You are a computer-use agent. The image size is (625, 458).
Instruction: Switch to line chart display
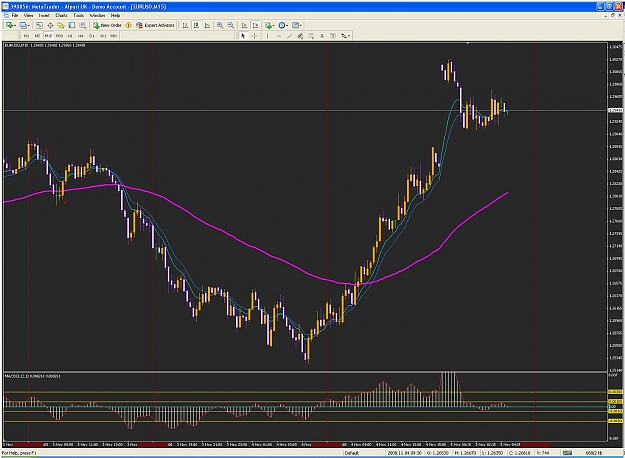click(x=207, y=25)
